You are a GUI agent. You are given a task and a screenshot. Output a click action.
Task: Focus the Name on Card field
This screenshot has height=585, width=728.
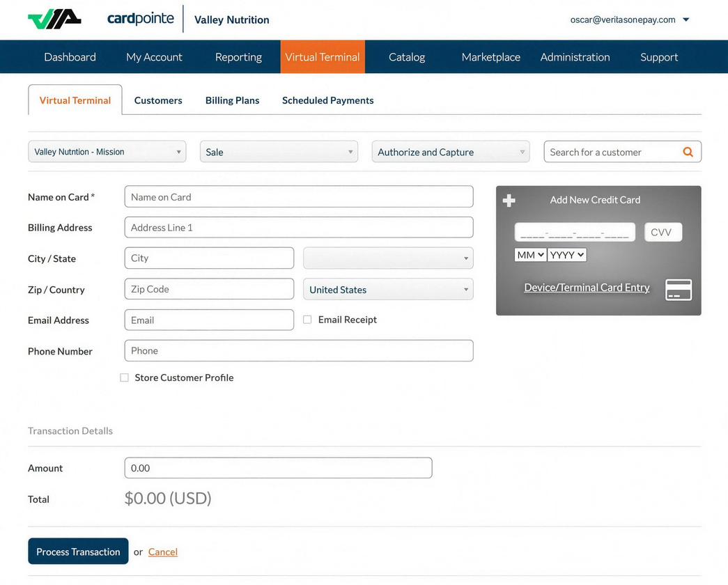299,197
